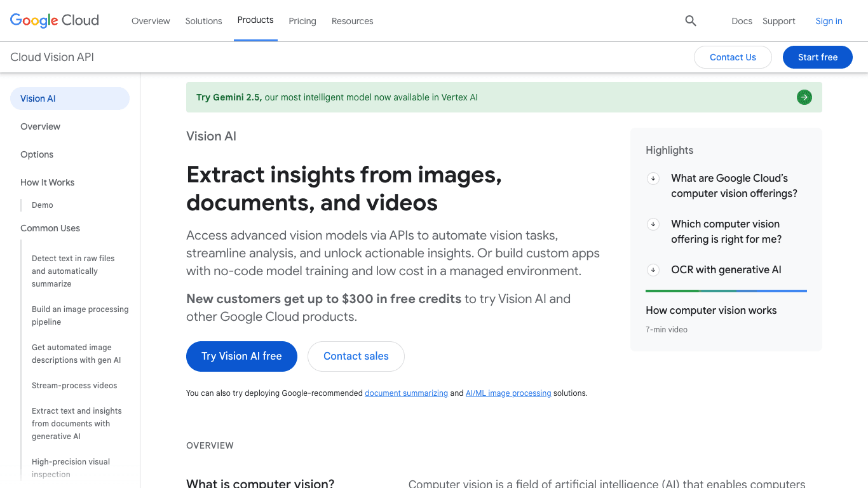Expand 'Which computer vision offering is right' arrow
The image size is (868, 488).
653,224
